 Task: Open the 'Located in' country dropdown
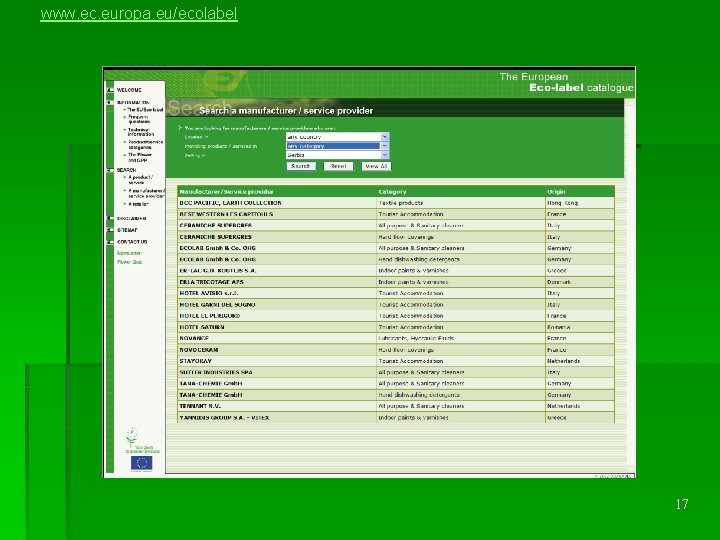click(338, 137)
